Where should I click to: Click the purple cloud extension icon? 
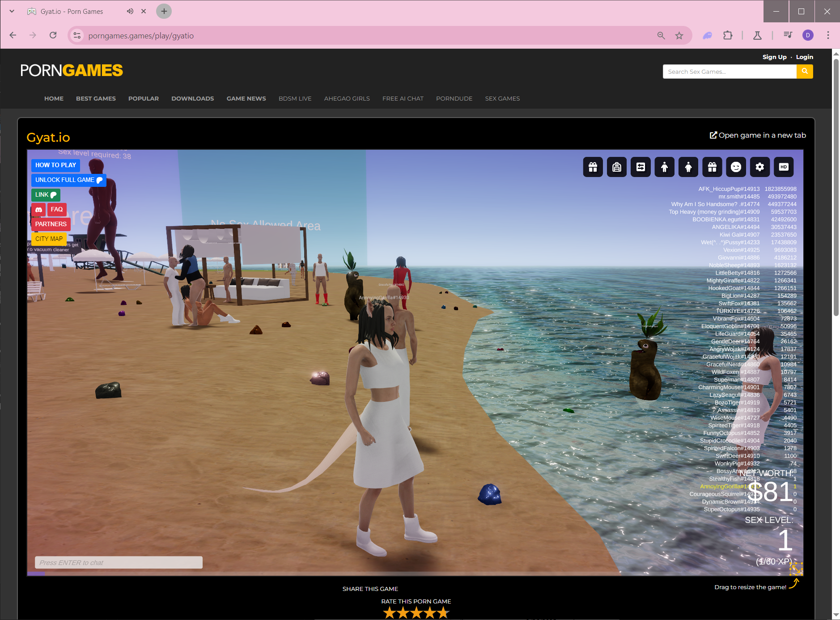click(x=707, y=35)
